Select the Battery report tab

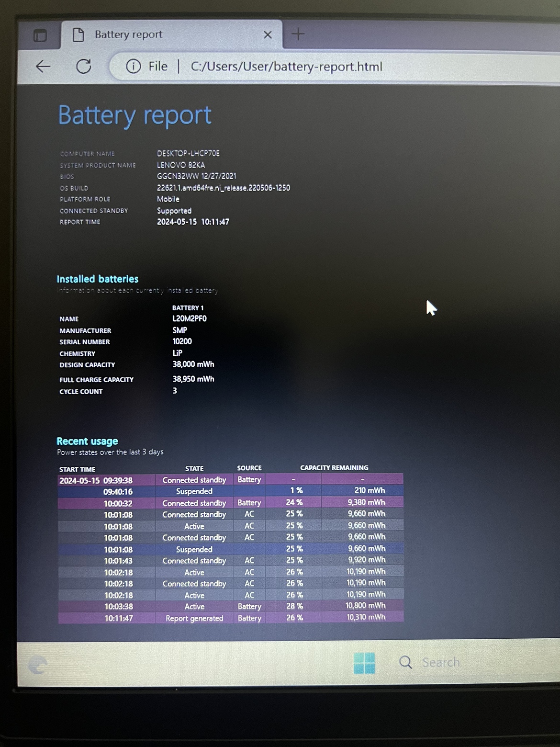(x=171, y=34)
